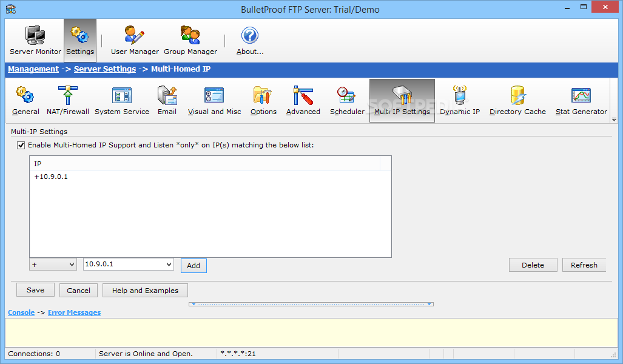623x364 pixels.
Task: Open System Service settings
Action: tap(121, 101)
